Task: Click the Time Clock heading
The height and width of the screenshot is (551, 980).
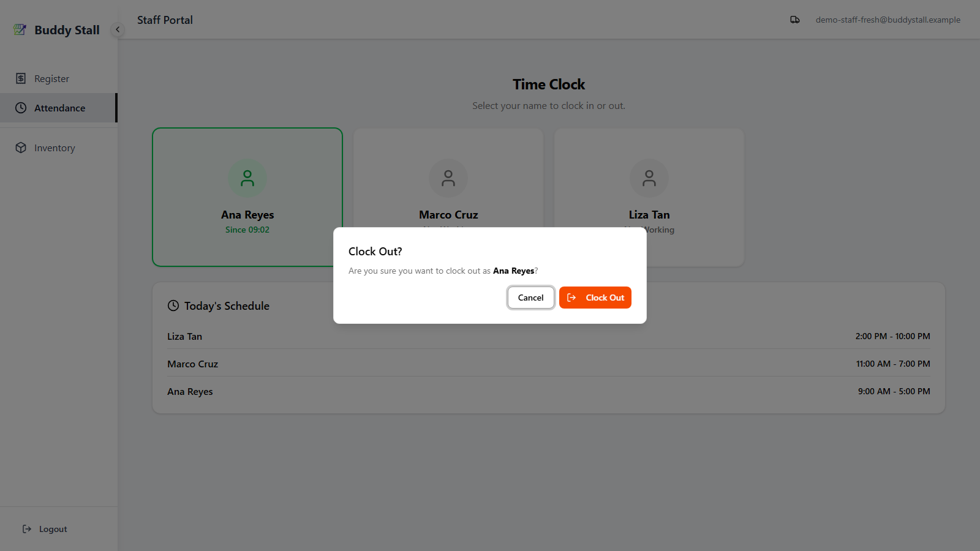Action: click(549, 84)
